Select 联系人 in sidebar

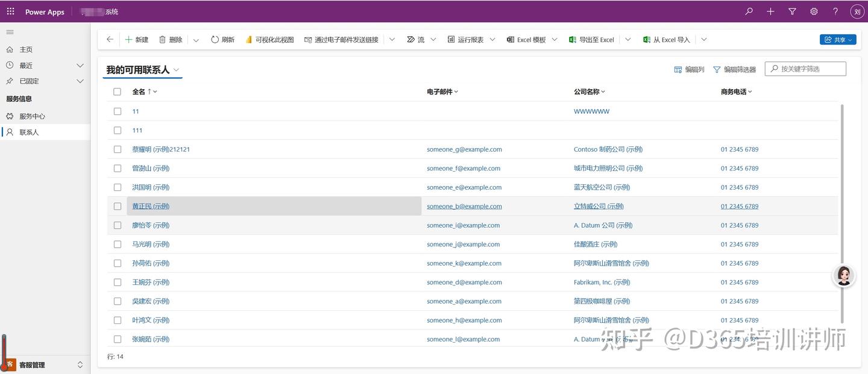(45, 132)
